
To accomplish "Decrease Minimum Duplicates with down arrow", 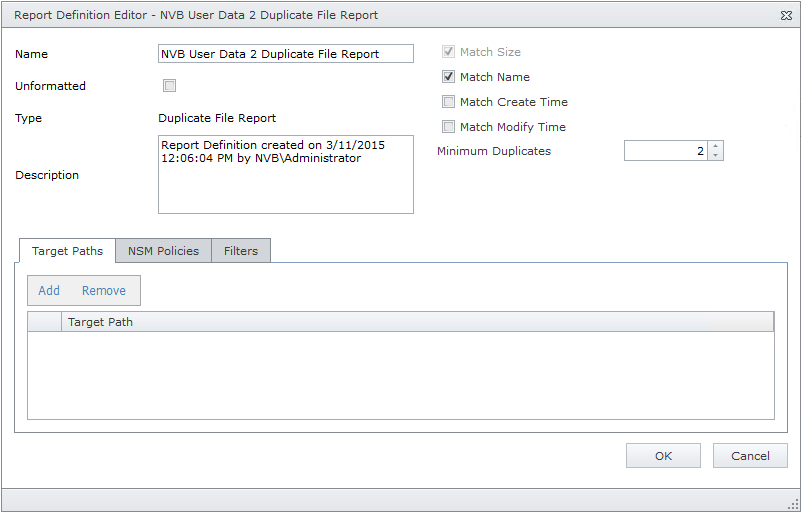I will pyautogui.click(x=715, y=156).
